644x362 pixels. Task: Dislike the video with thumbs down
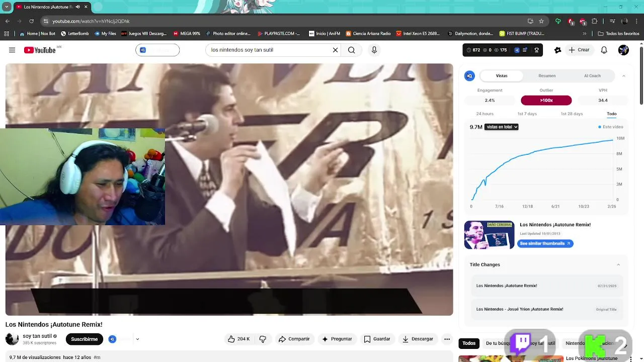[263, 339]
